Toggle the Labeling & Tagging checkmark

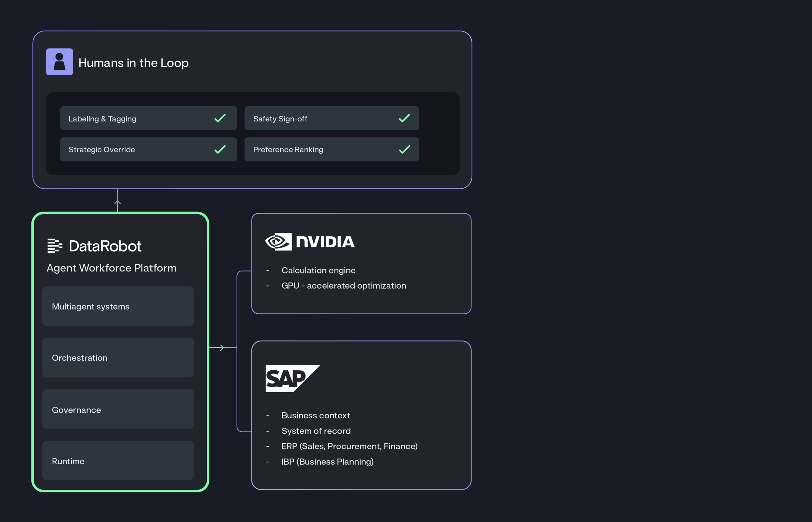(x=220, y=118)
